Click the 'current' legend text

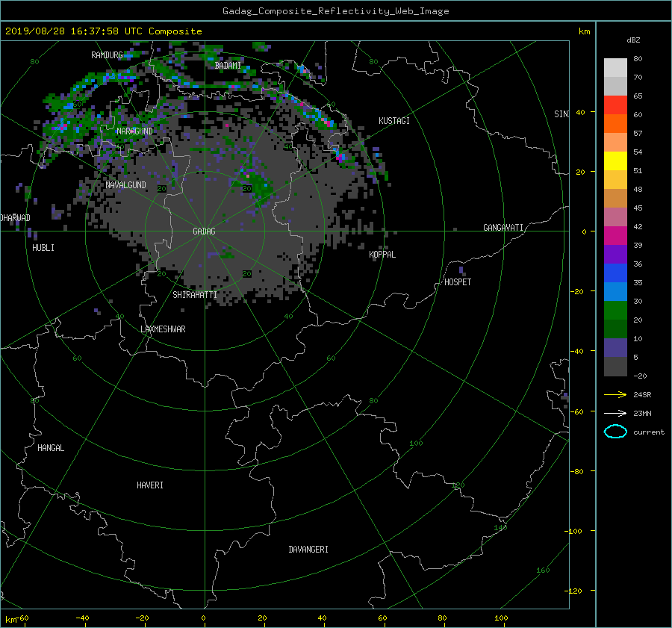(x=649, y=432)
